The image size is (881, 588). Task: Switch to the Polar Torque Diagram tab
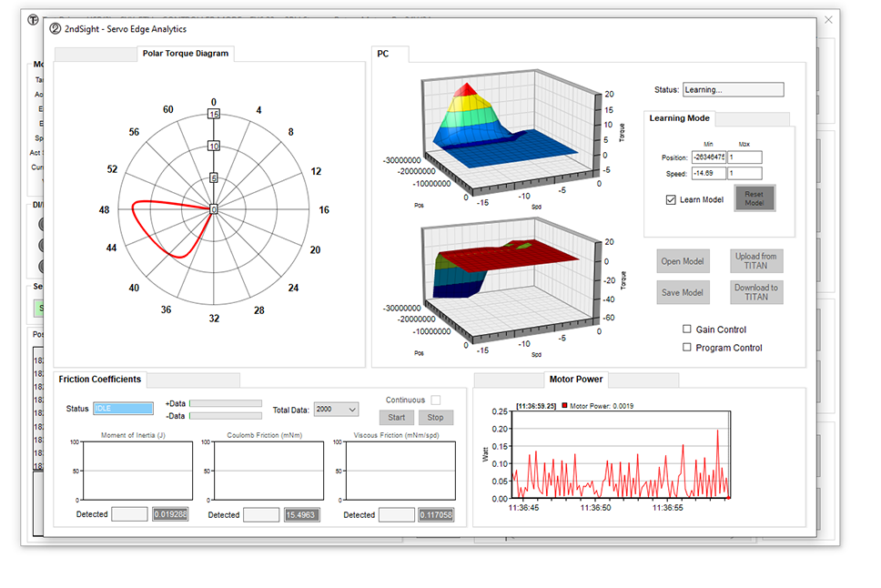(186, 54)
